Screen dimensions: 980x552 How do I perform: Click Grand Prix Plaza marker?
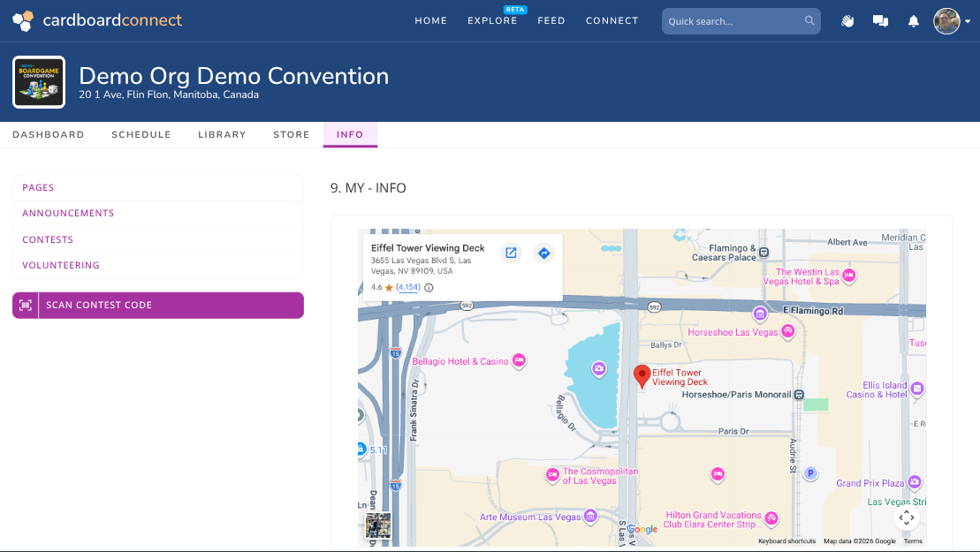[x=915, y=481]
